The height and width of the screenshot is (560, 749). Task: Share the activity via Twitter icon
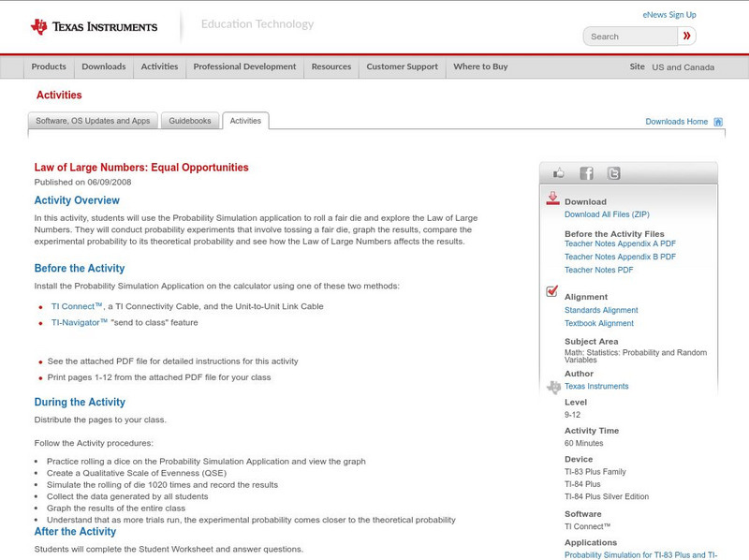tap(614, 173)
